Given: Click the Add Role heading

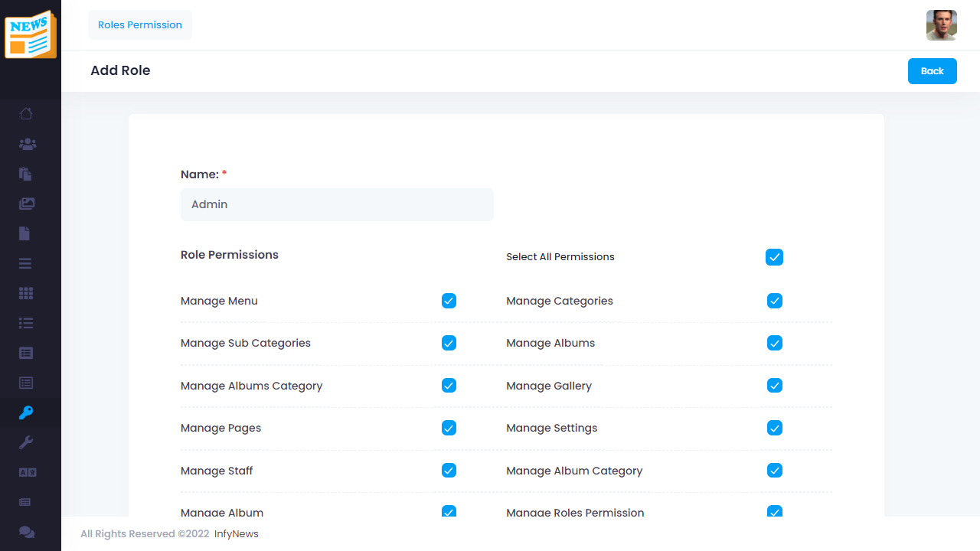Looking at the screenshot, I should [120, 70].
